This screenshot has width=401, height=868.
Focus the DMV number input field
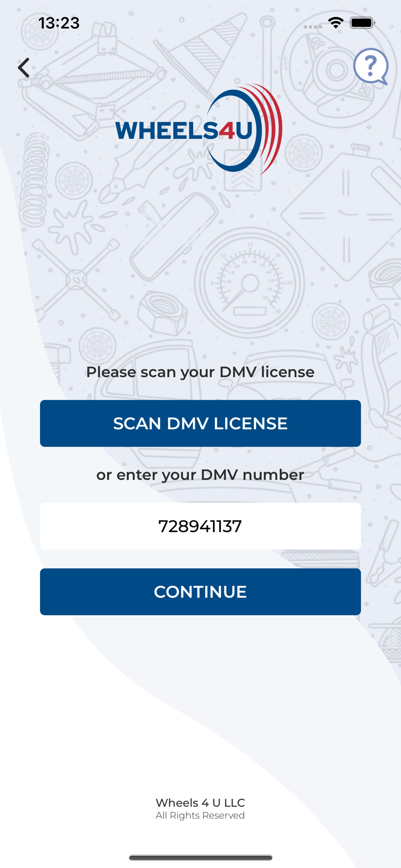[200, 526]
